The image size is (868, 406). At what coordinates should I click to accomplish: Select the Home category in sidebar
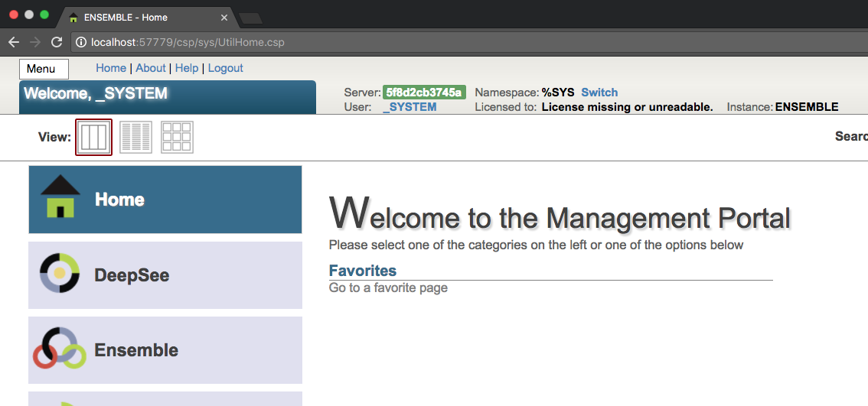click(x=165, y=200)
